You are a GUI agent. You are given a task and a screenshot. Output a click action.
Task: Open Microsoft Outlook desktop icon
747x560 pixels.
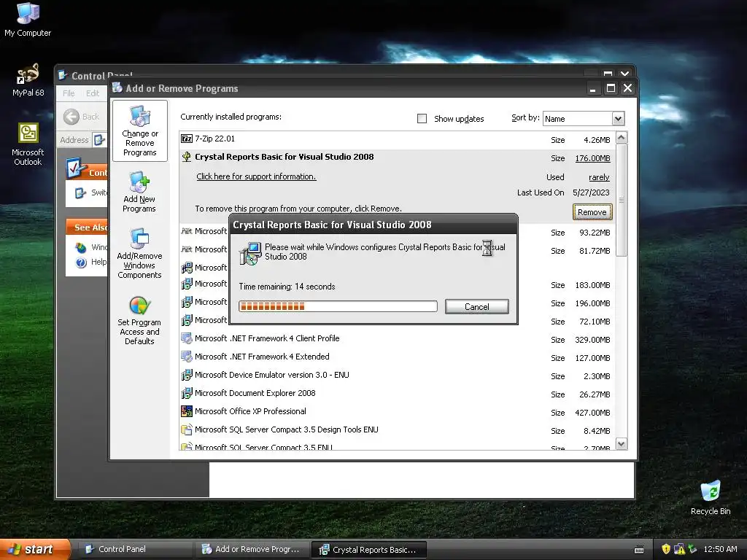coord(28,144)
